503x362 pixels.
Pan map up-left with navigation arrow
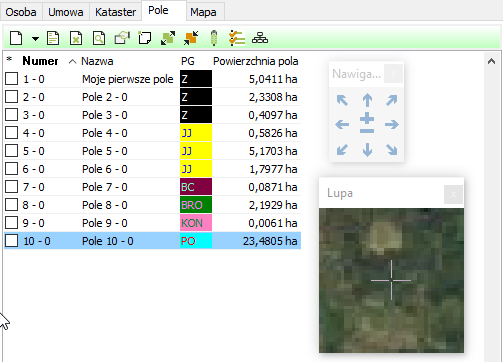(342, 100)
